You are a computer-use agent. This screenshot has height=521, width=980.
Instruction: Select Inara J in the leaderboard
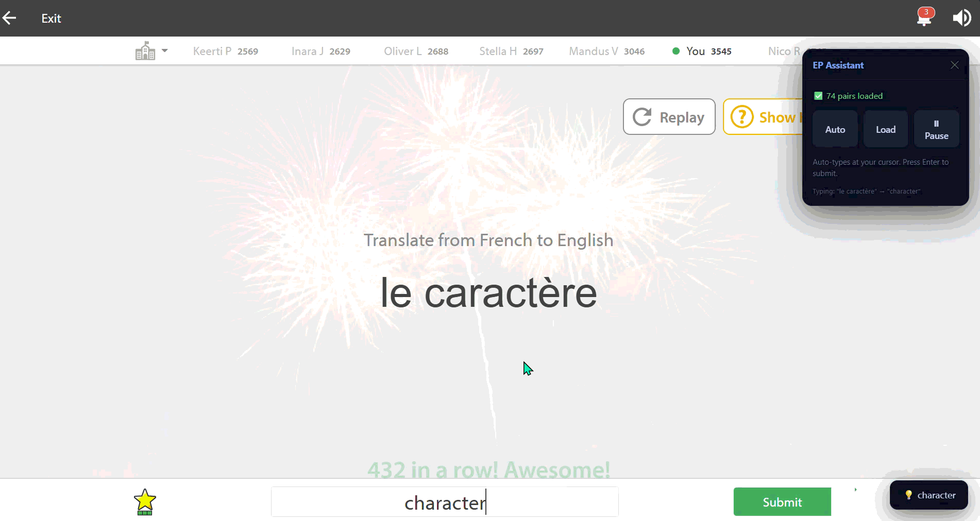[320, 51]
